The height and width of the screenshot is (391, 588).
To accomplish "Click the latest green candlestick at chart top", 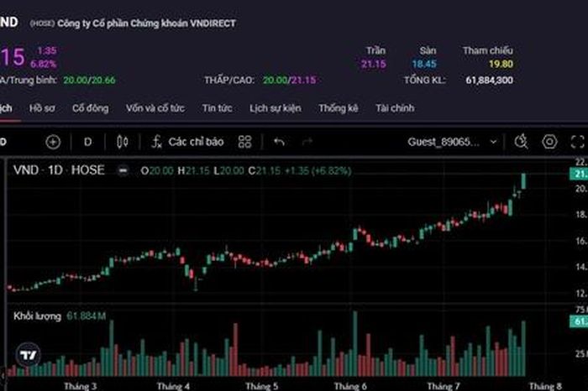I will [x=523, y=181].
